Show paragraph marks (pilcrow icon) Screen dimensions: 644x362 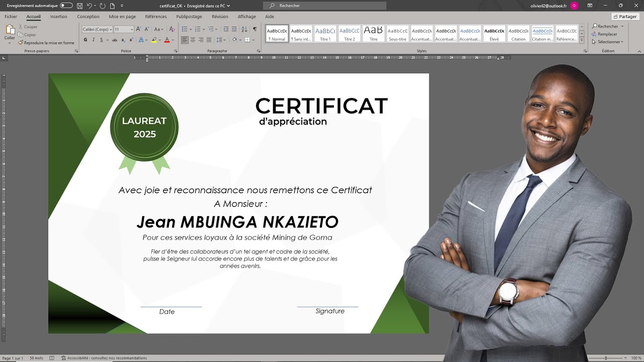(x=255, y=29)
